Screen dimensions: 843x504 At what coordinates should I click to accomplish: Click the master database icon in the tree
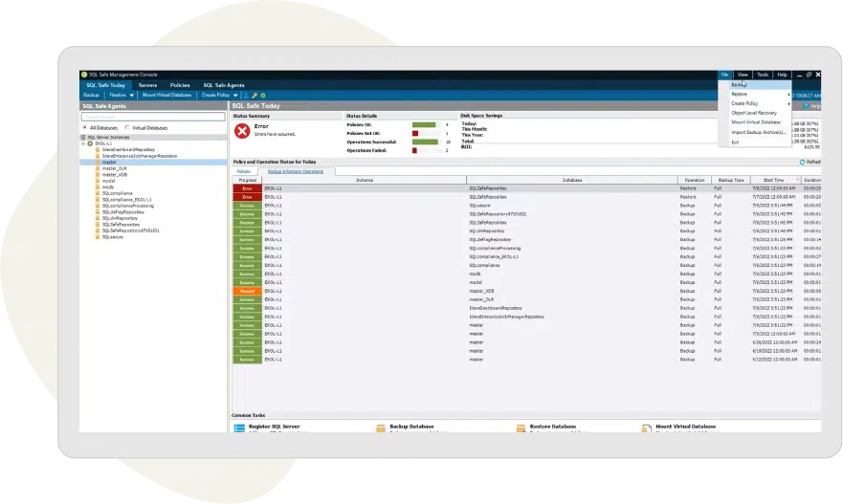coord(98,162)
